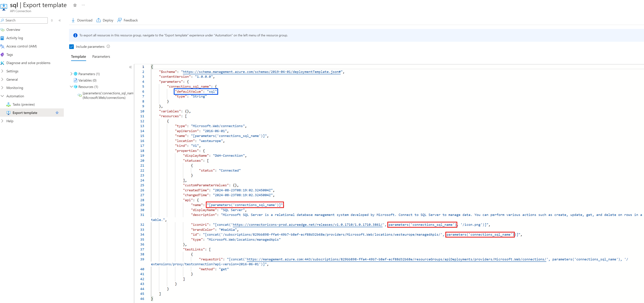Click the blue info icon in the banner
Viewport: 644px width, 303px height.
pos(75,35)
